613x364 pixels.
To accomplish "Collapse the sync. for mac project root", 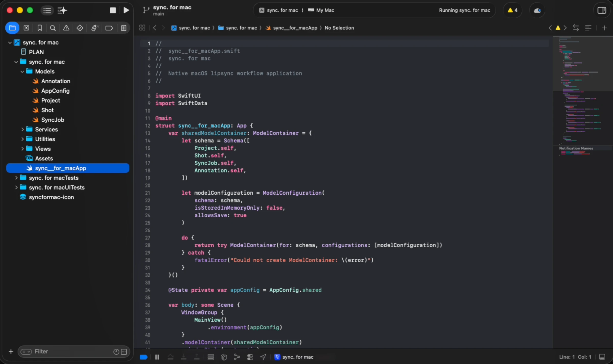I will (10, 42).
